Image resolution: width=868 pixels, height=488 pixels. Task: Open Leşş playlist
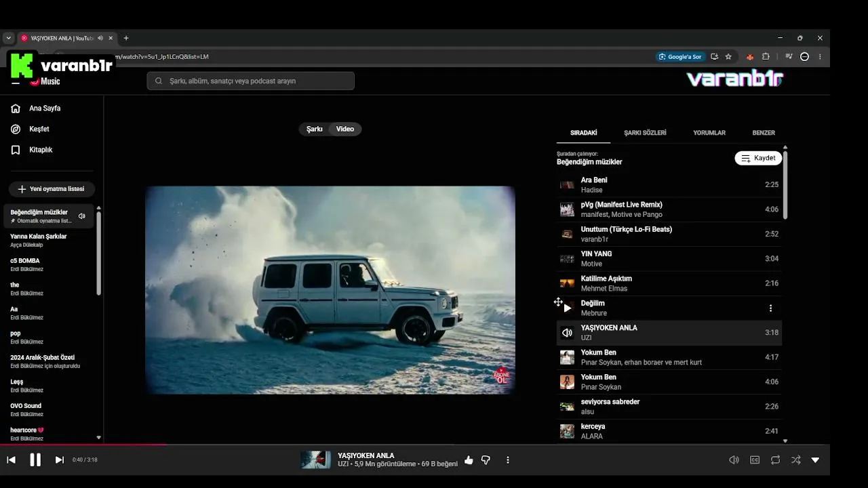click(x=49, y=386)
